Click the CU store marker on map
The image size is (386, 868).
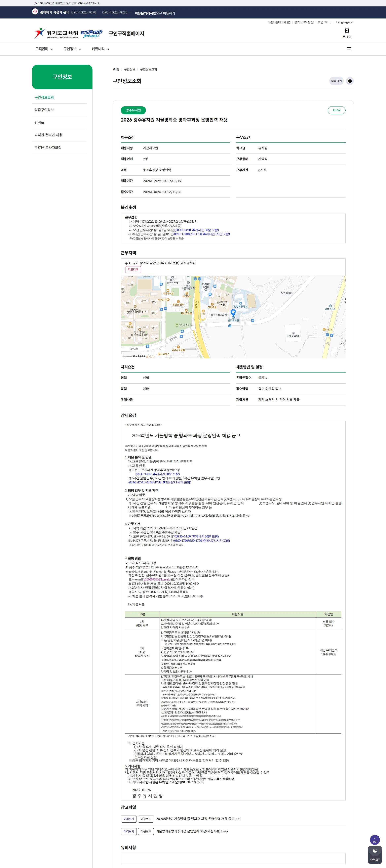tap(203, 313)
